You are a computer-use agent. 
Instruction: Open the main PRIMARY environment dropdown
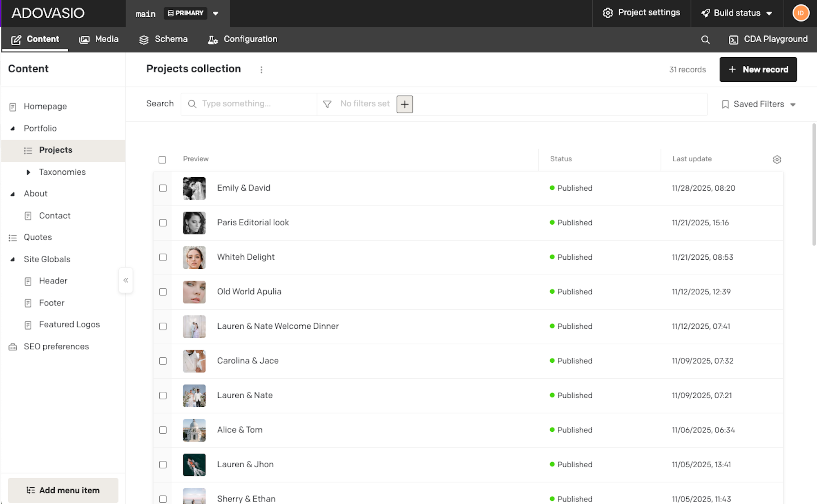coord(216,13)
